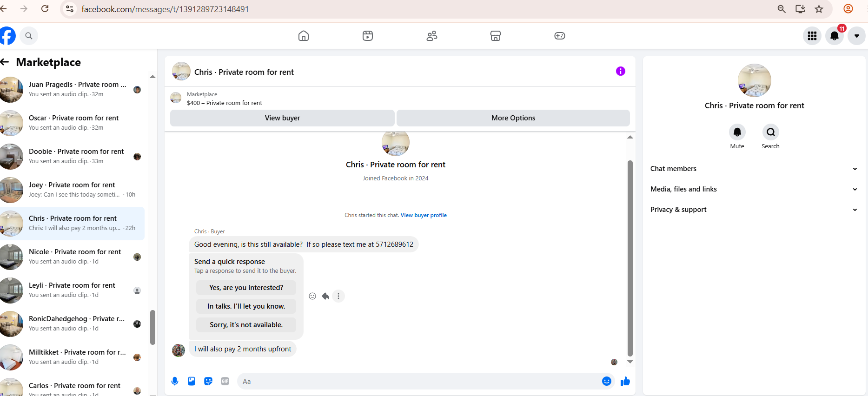Record a voice clip
This screenshot has width=868, height=396.
tap(175, 381)
